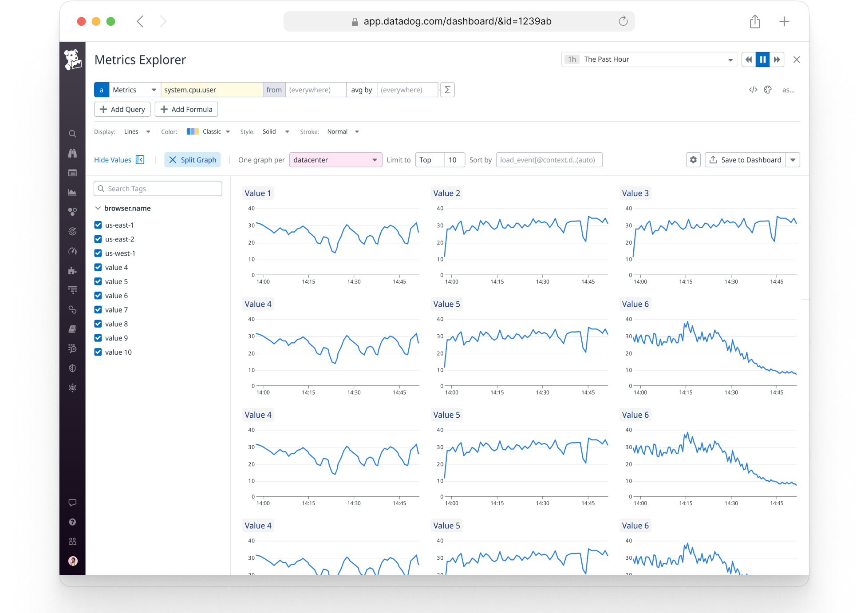The height and width of the screenshot is (613, 868).
Task: Toggle the value 7 checkbox
Action: 98,310
